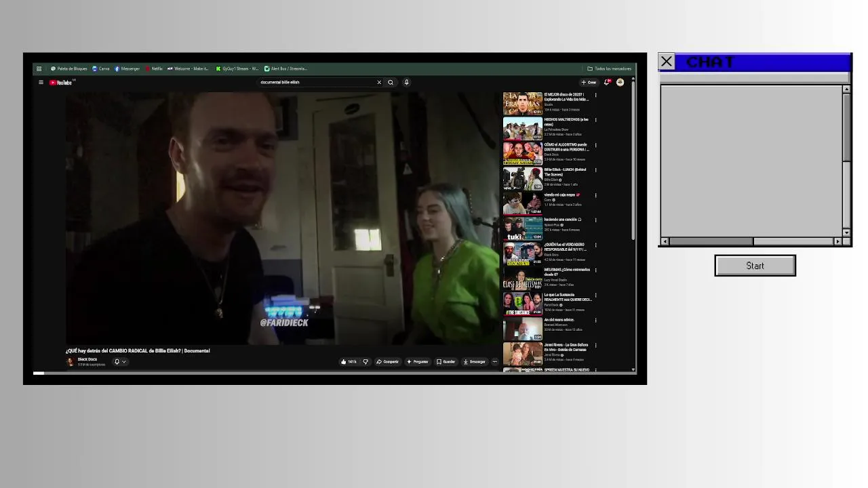Open options for 'Billie Eilish - LUNCH' video
Image resolution: width=868 pixels, height=488 pixels.
coord(595,170)
